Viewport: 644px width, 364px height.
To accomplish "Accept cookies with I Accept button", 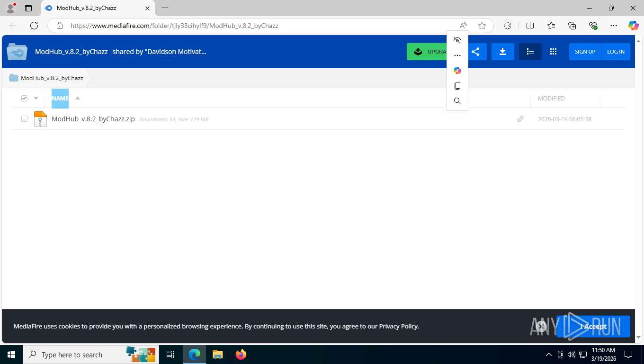I will [593, 327].
